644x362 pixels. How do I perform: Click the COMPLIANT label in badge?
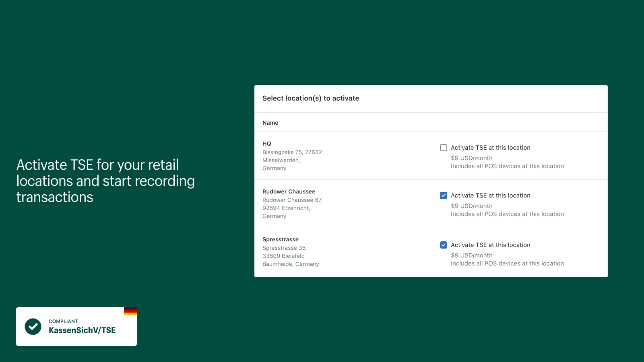63,321
